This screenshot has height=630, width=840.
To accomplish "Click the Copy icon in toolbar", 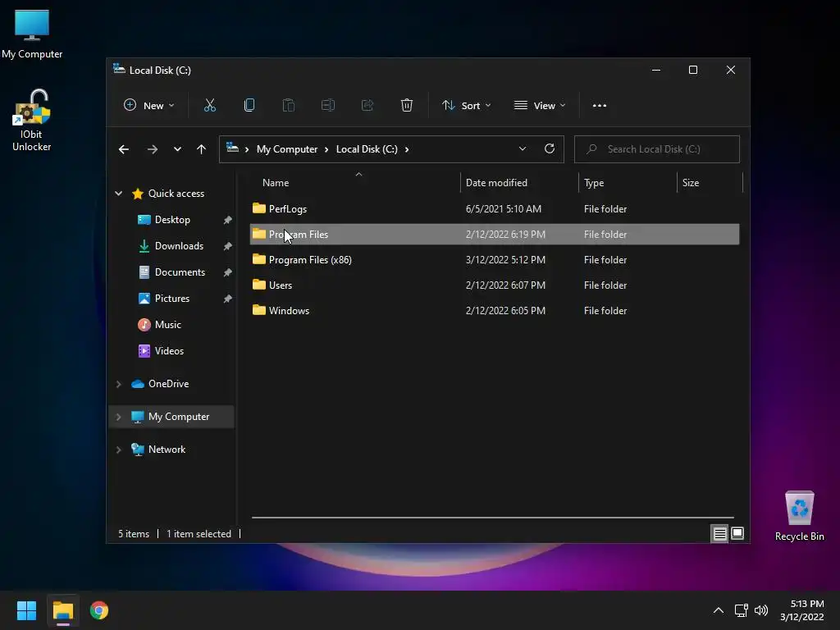I will 249,106.
